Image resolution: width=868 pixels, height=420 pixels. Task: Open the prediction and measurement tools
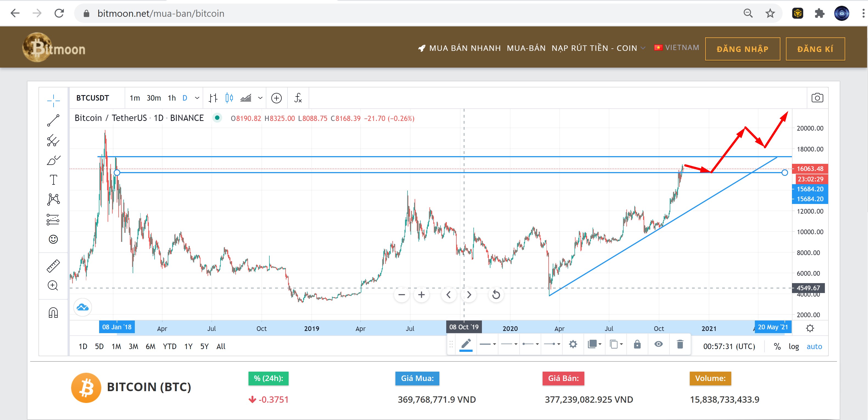[x=53, y=220]
